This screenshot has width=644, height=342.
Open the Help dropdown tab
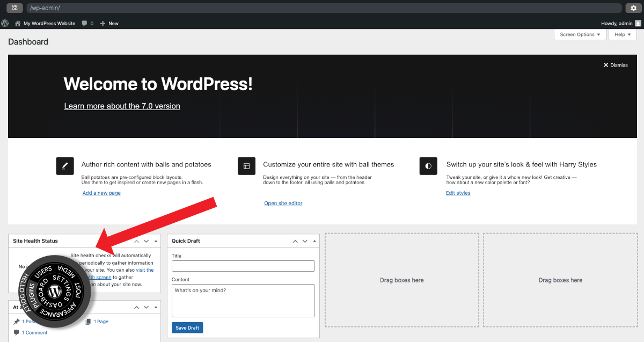pyautogui.click(x=623, y=34)
